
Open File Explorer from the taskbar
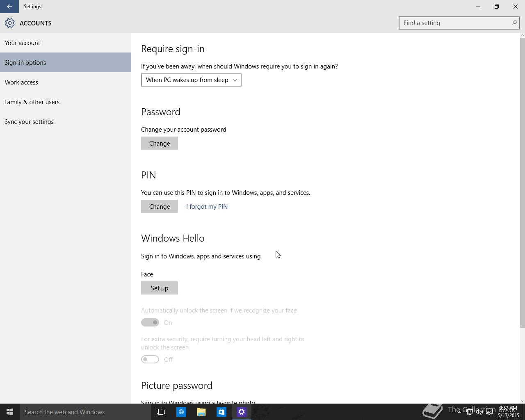[x=201, y=412]
